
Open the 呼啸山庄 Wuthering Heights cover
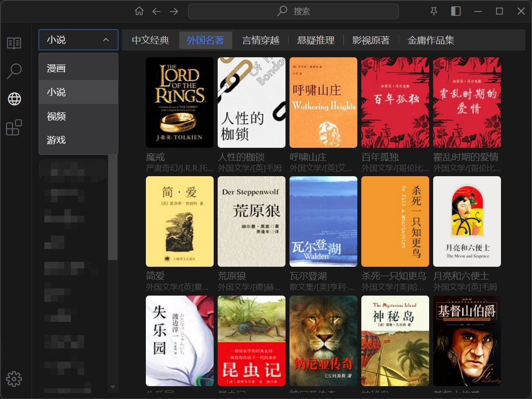323,103
